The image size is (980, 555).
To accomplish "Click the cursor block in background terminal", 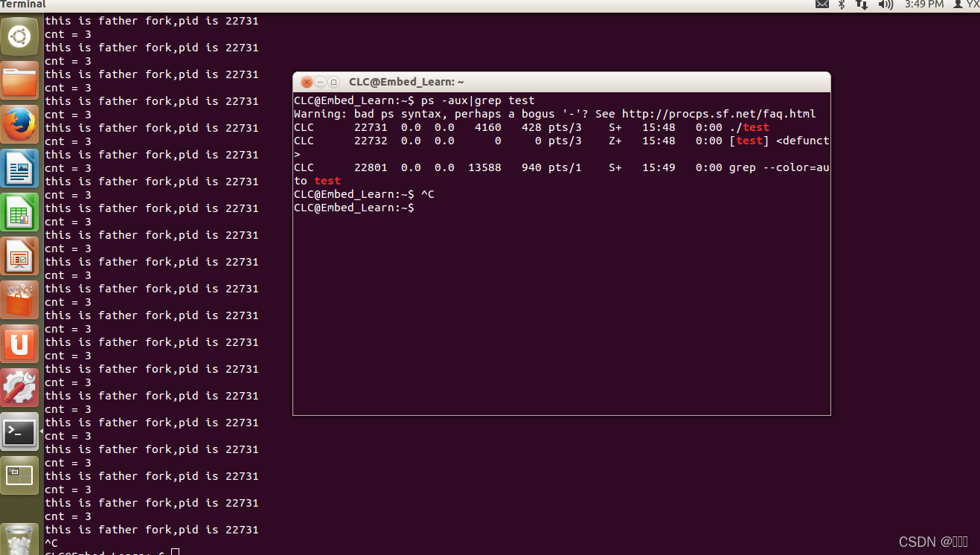I will click(x=175, y=552).
